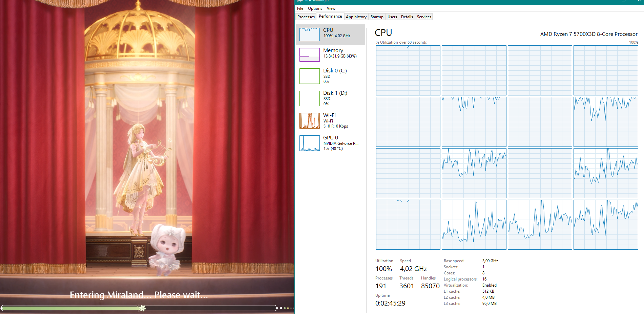This screenshot has height=314, width=644.
Task: Click the "Up time" label
Action: tap(382, 295)
